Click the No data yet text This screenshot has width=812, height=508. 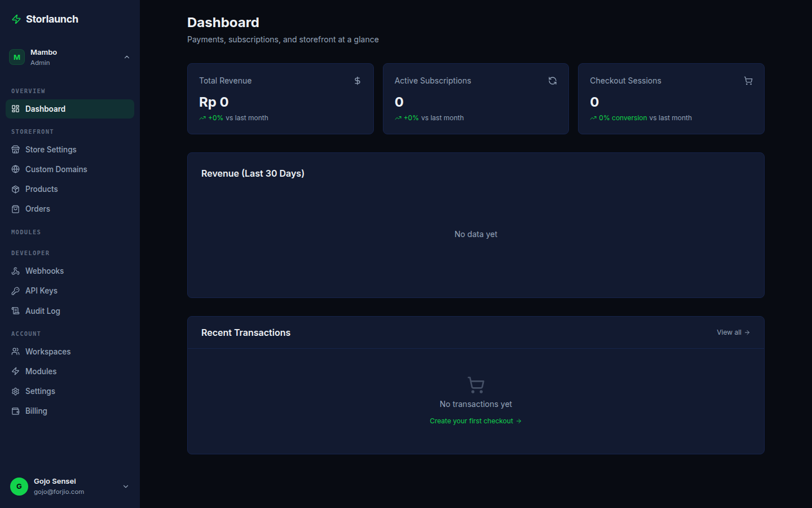(476, 234)
